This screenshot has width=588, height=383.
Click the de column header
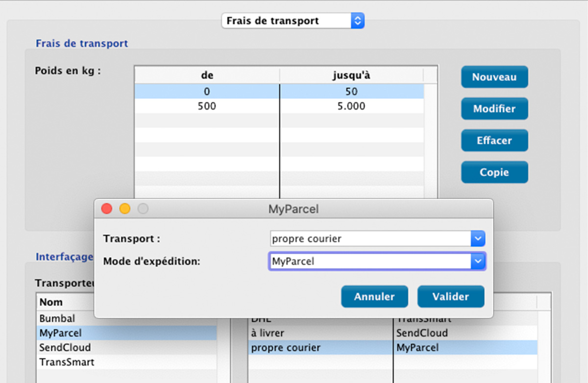click(207, 75)
